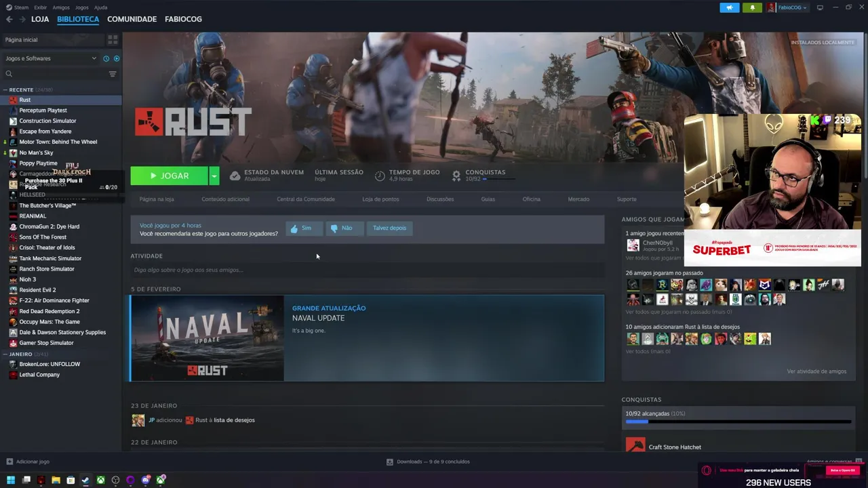This screenshot has width=868, height=488.
Task: Select Escape from Yandere in the library
Action: coord(45,131)
